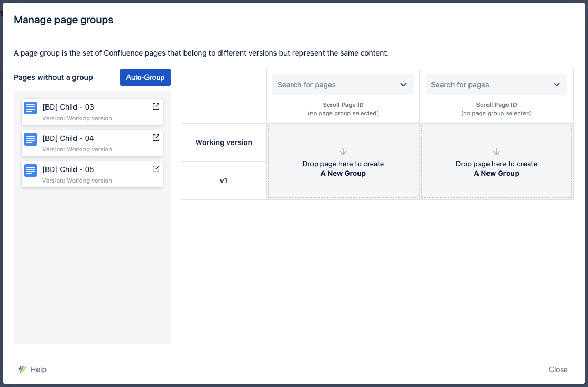The height and width of the screenshot is (387, 588).
Task: Click the drop arrow in the second group column
Action: [x=496, y=151]
